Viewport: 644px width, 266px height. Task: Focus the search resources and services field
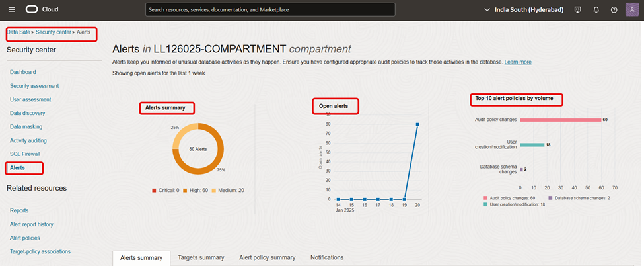(270, 9)
